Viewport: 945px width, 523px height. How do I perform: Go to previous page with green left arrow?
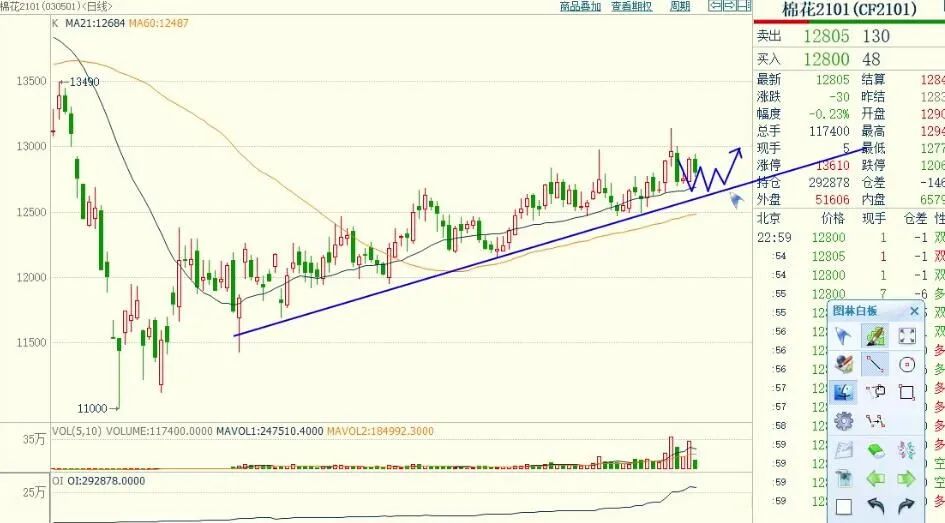pyautogui.click(x=874, y=479)
